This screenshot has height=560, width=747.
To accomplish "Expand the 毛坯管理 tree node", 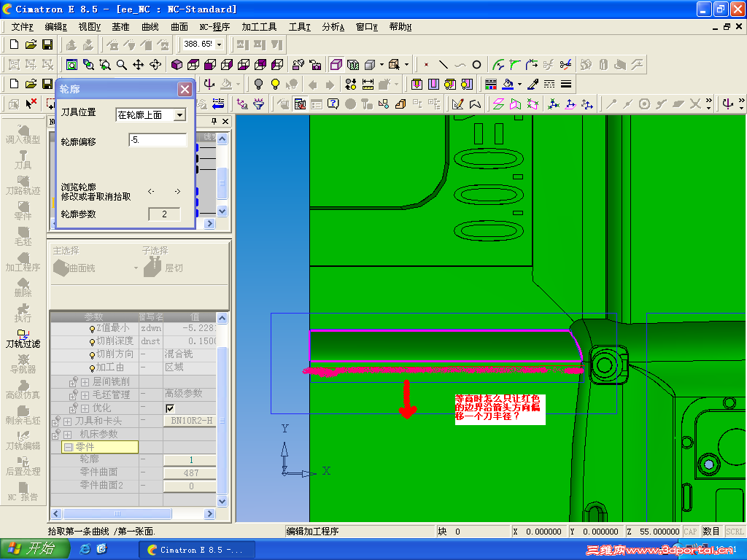I will point(85,394).
